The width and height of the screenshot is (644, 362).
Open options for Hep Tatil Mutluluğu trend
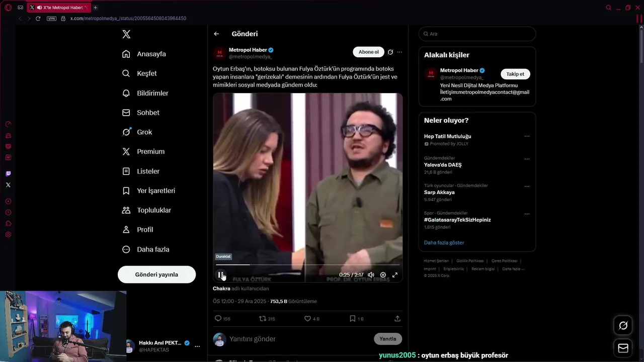tap(527, 136)
